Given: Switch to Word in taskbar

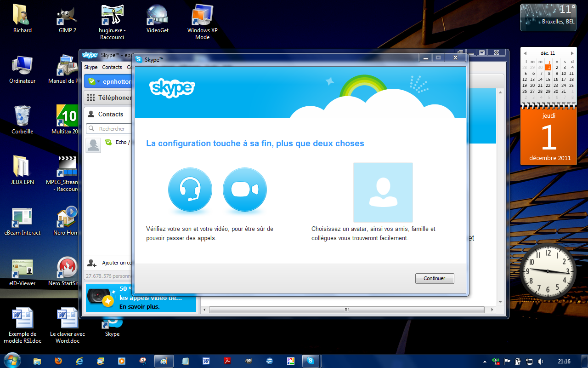Looking at the screenshot, I should [206, 361].
